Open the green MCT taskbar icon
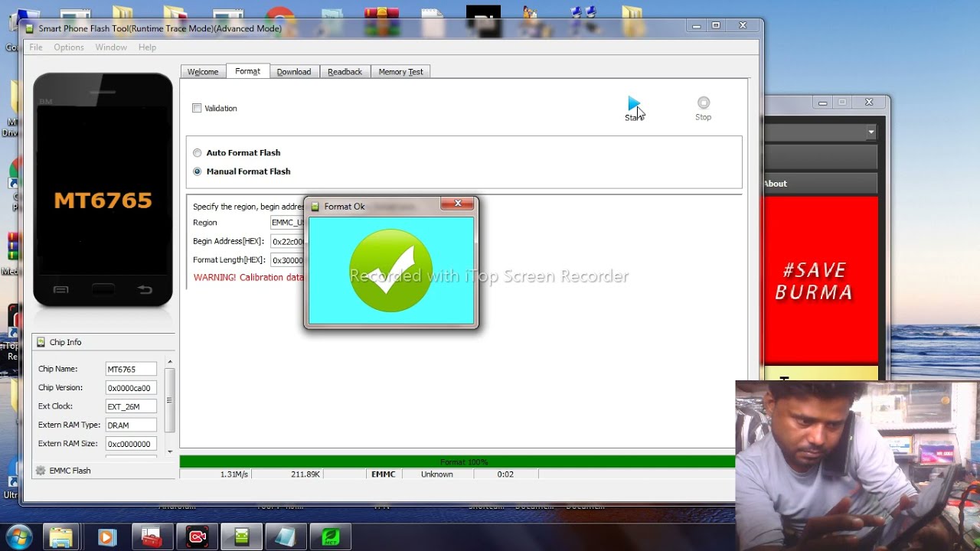 tap(331, 537)
